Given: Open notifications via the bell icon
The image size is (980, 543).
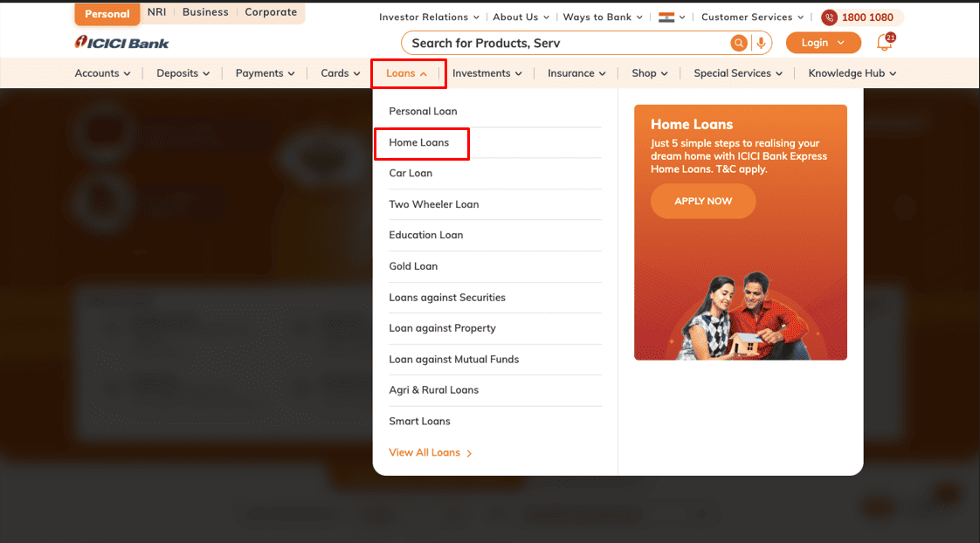Looking at the screenshot, I should point(883,43).
